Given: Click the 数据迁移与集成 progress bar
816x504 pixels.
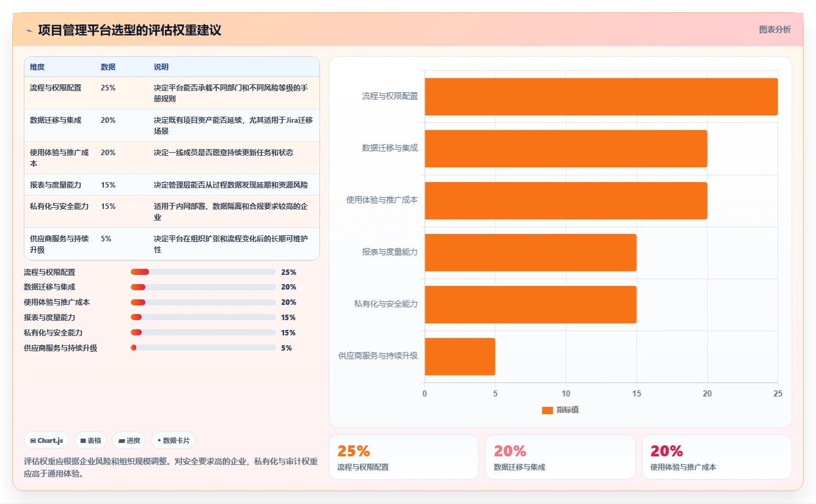Looking at the screenshot, I should 203,287.
